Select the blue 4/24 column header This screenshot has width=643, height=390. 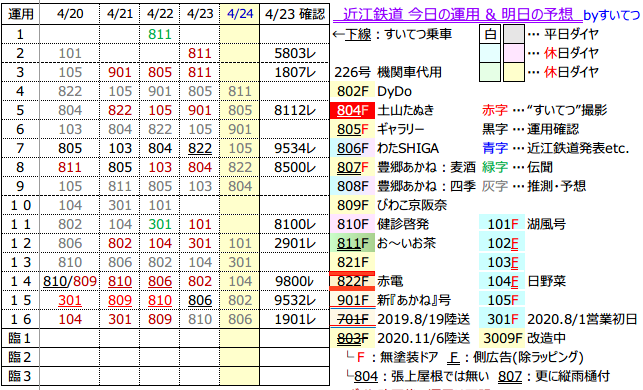click(240, 14)
